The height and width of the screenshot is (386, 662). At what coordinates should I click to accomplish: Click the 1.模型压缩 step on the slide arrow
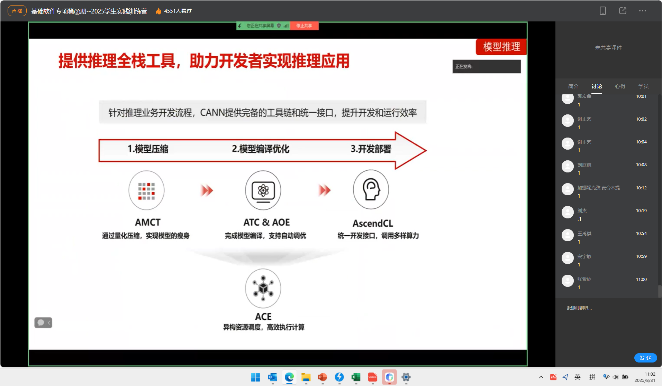(148, 149)
